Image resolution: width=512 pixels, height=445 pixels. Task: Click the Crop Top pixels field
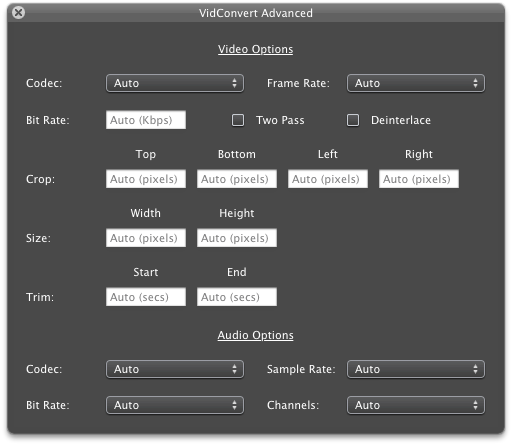point(146,179)
